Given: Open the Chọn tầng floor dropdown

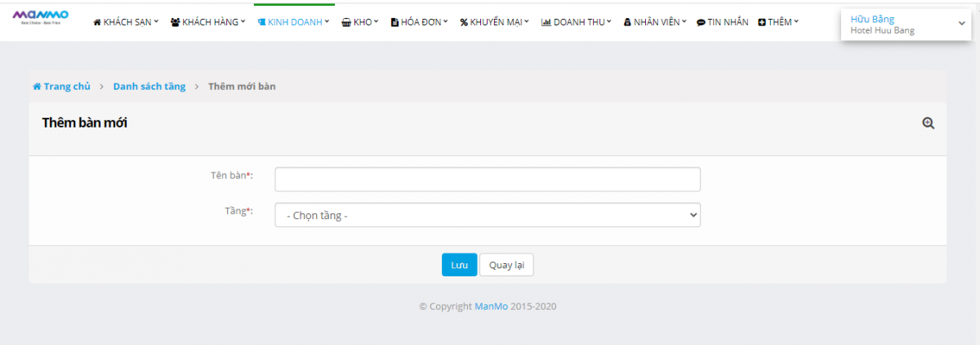Looking at the screenshot, I should (488, 215).
